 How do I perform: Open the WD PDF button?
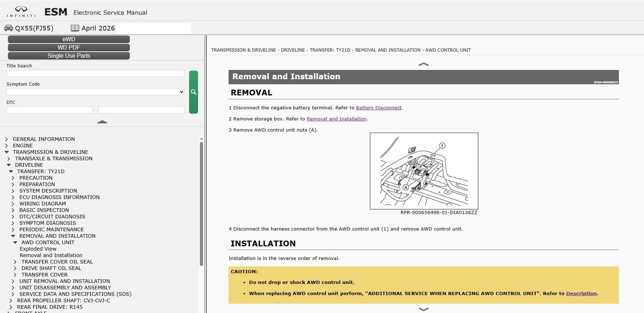69,47
